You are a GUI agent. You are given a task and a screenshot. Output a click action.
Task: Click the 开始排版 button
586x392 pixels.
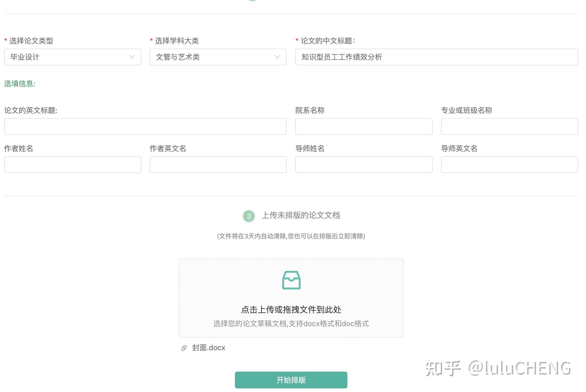291,380
